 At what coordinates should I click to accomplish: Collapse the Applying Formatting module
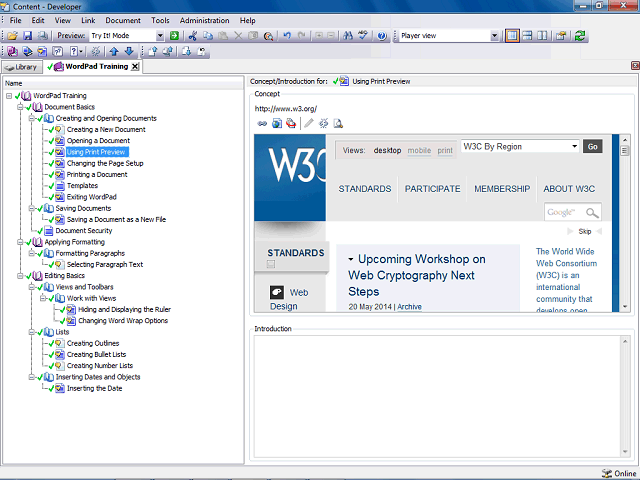[20, 242]
